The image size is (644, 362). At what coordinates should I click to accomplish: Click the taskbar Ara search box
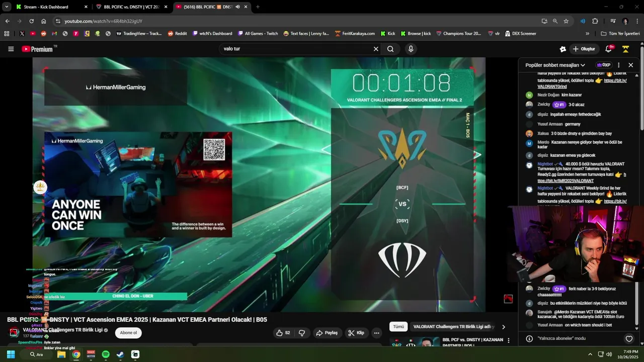pos(36,354)
